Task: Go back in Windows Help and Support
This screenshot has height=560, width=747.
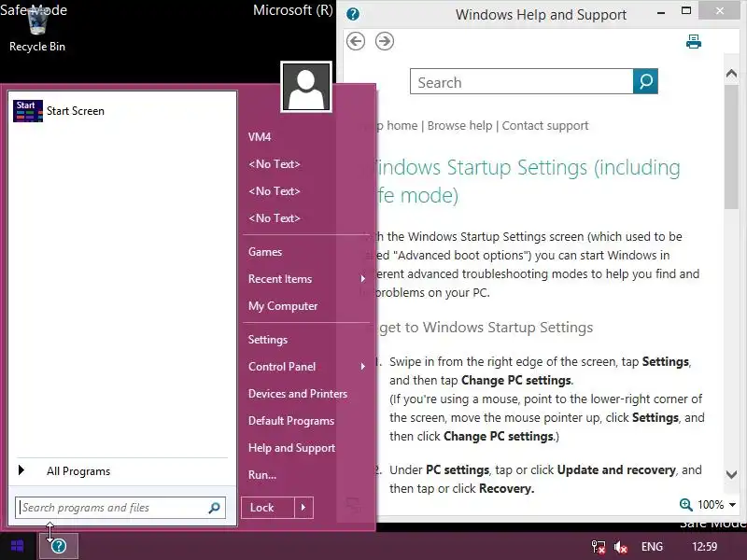Action: [x=356, y=41]
